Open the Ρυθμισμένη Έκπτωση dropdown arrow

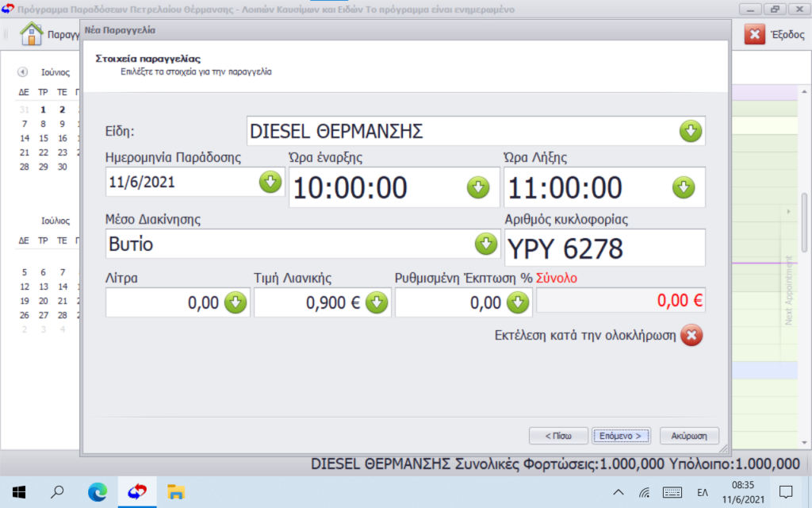point(517,302)
